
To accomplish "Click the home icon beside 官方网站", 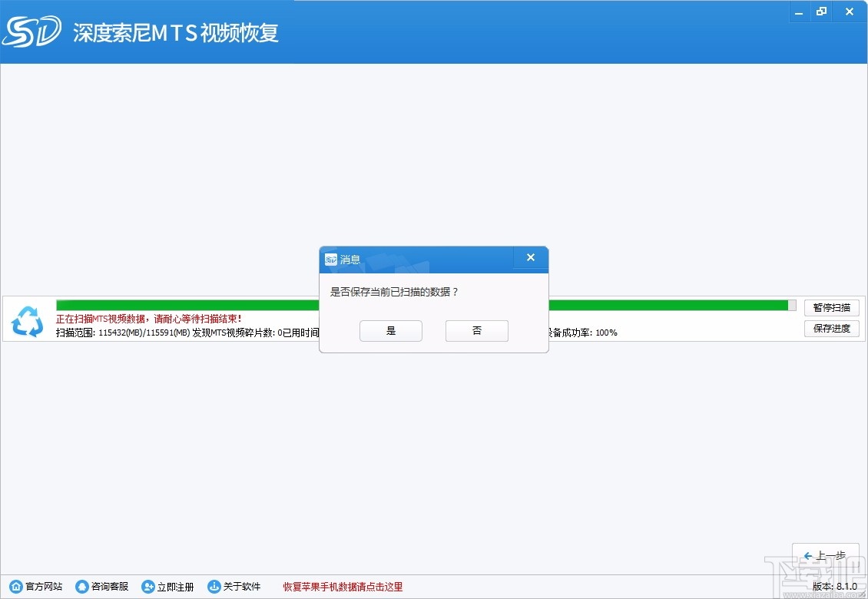I will pos(15,586).
